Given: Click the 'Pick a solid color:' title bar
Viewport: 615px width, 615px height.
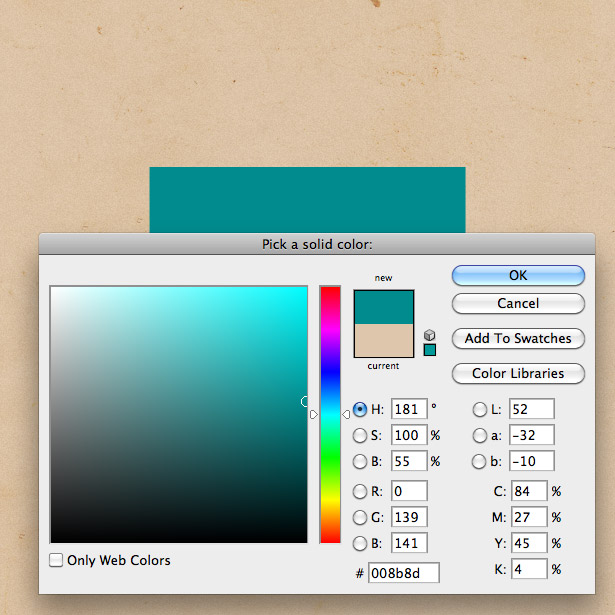Looking at the screenshot, I should click(317, 244).
